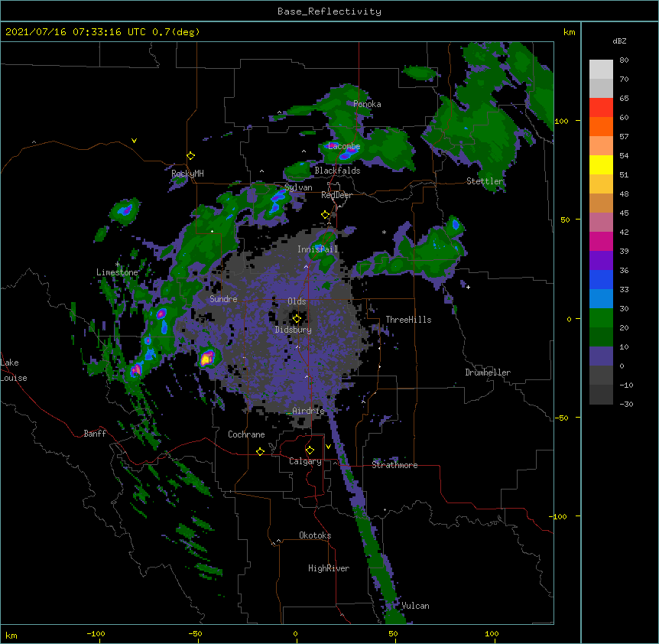Click the Okotoks label

tap(315, 535)
